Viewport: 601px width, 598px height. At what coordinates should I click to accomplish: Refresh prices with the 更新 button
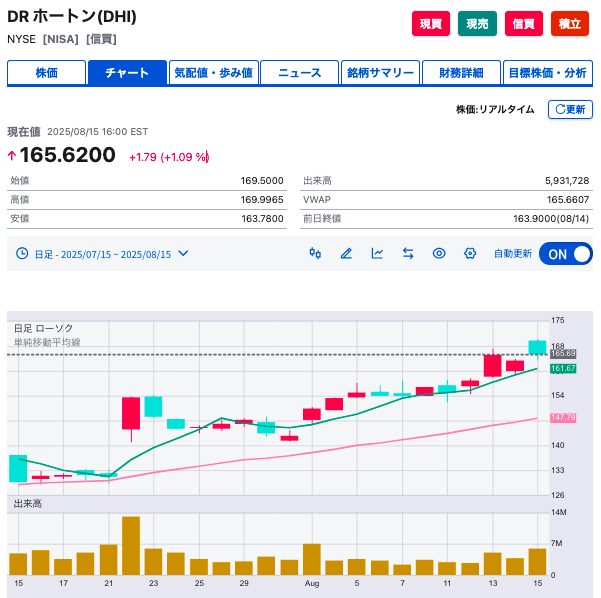click(570, 110)
